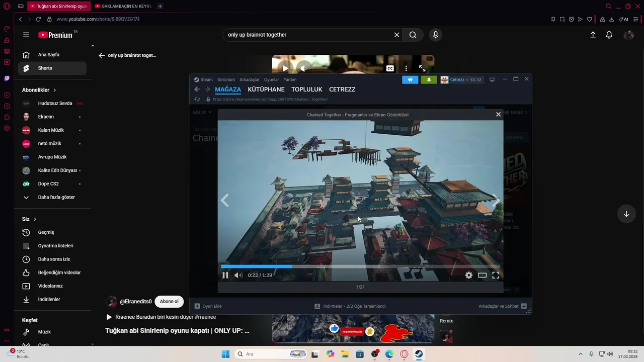Toggle theater mode in Steam trailer
644x362 pixels.
[482, 275]
